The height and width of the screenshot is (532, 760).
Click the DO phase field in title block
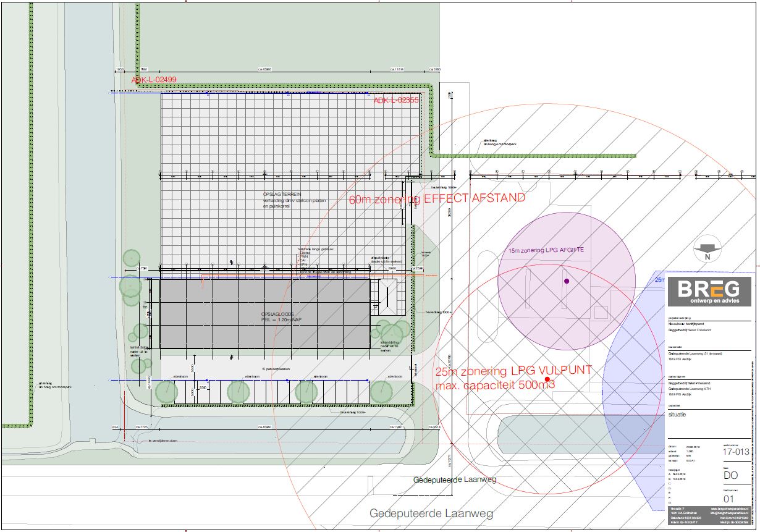(730, 475)
